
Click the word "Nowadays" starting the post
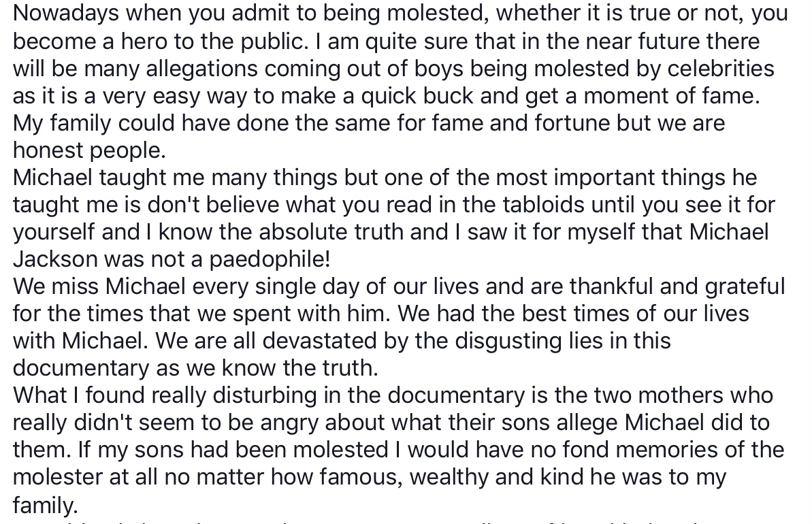pyautogui.click(x=66, y=14)
